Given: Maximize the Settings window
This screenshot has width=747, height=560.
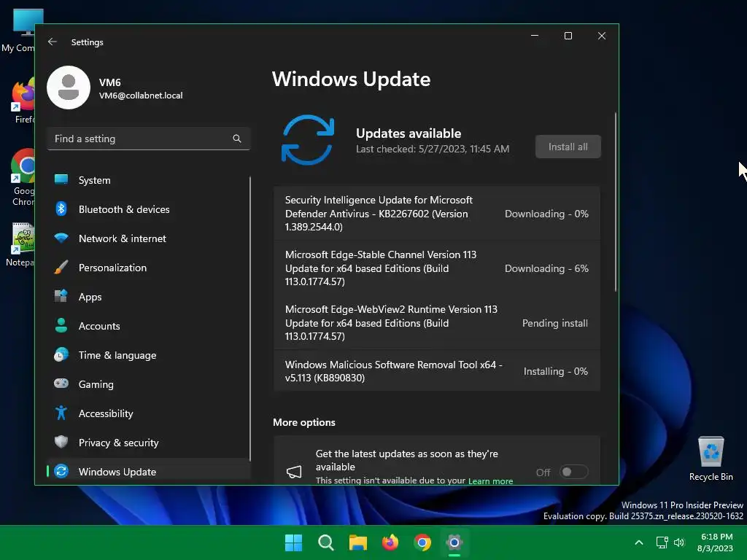Looking at the screenshot, I should 568,36.
